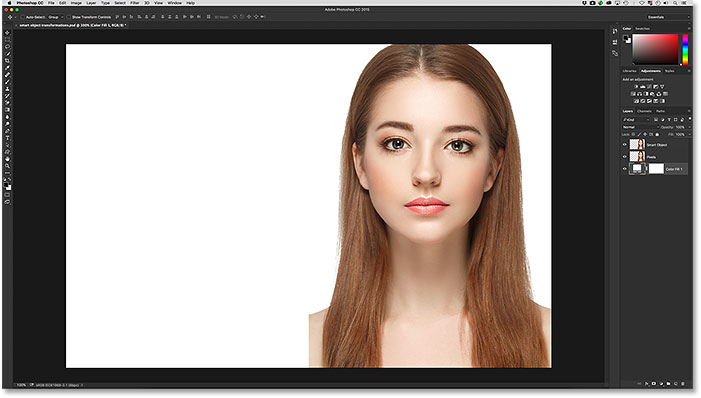Select the Clone Stamp tool
The width and height of the screenshot is (701, 398).
pyautogui.click(x=8, y=89)
